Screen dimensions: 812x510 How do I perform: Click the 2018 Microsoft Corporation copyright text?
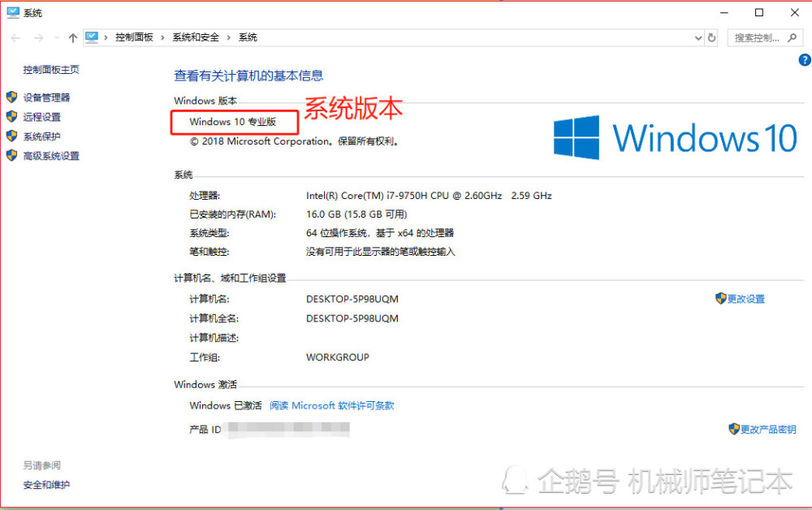[296, 141]
